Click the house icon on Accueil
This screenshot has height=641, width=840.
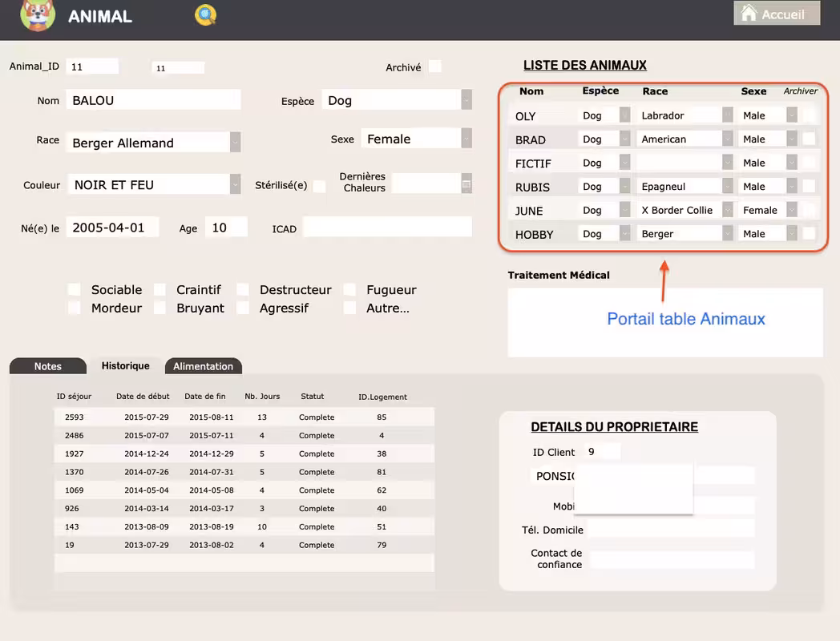(x=749, y=13)
